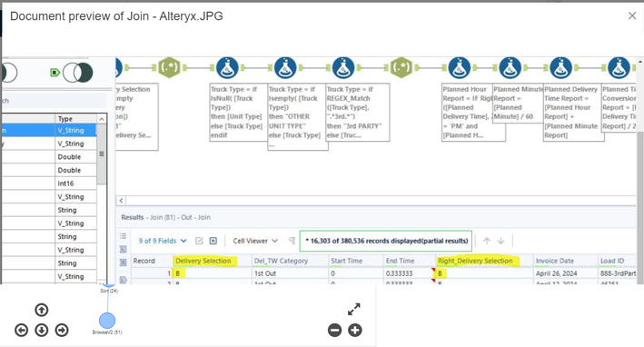Select the Planned Hour Report Formula tool
The image size is (644, 347).
(x=460, y=67)
